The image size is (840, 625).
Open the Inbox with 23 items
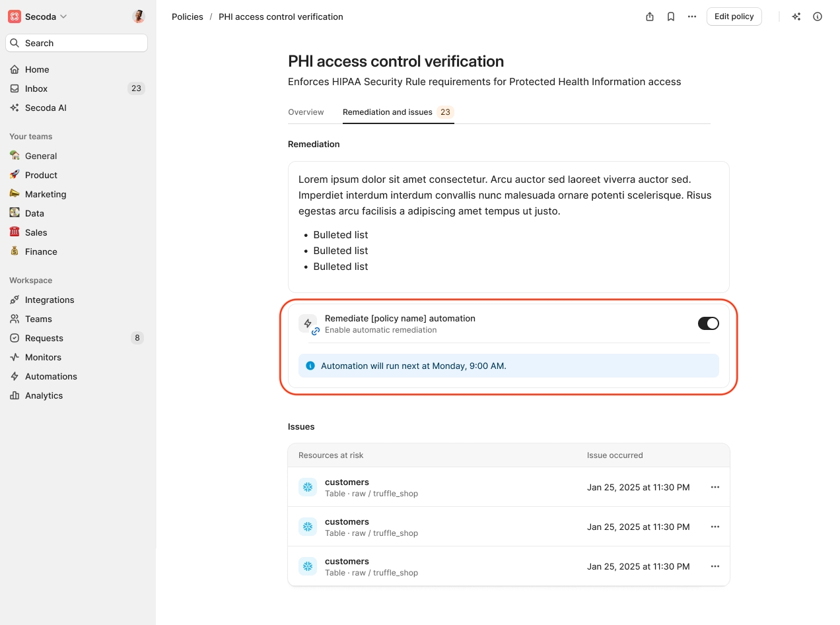coord(36,88)
